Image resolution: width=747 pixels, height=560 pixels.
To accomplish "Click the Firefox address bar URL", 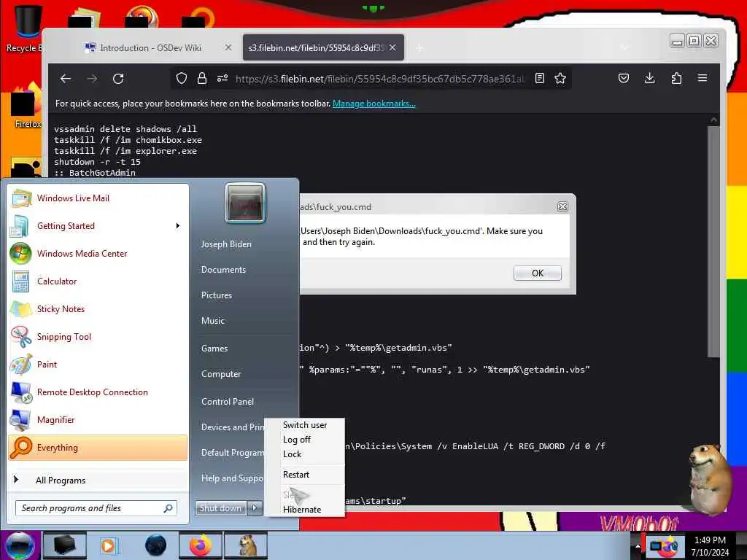I will tap(379, 79).
